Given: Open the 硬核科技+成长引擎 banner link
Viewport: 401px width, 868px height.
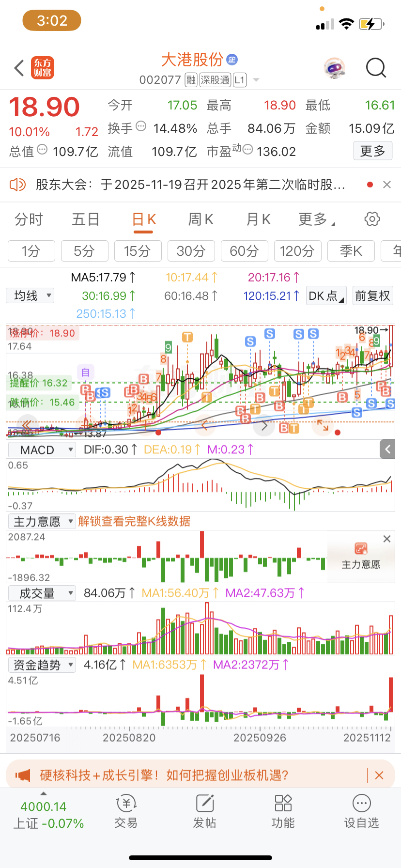Looking at the screenshot, I should (x=164, y=775).
